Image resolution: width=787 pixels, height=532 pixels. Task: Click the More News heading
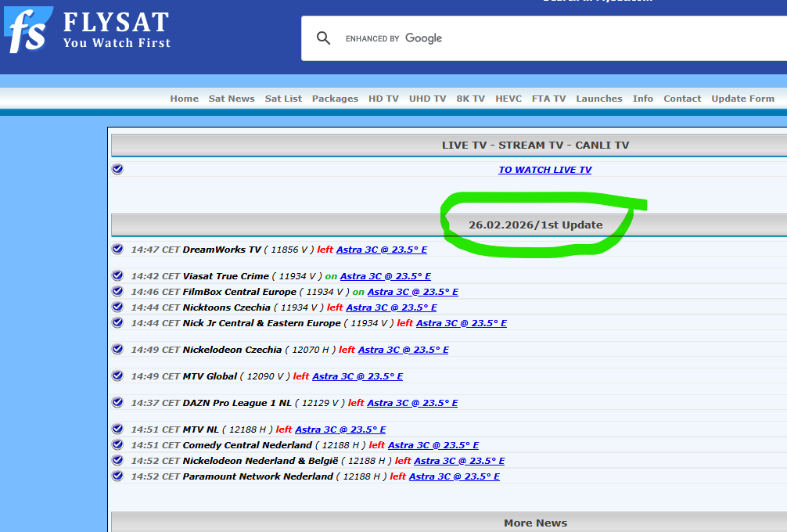pos(536,523)
